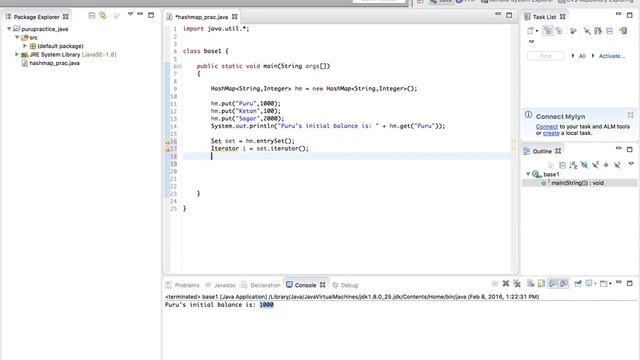Click New Task icon in Task List
The height and width of the screenshot is (360, 640).
pos(530,31)
